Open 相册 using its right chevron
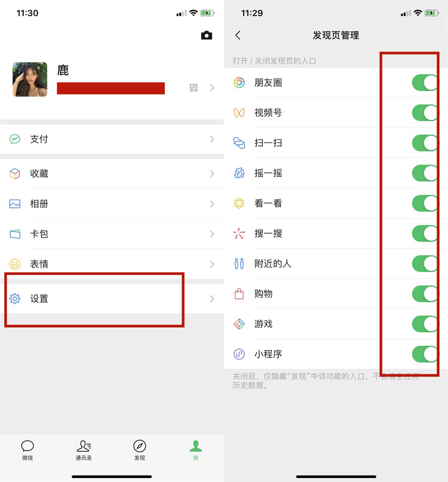Screen dimensions: 448x482 (212, 204)
